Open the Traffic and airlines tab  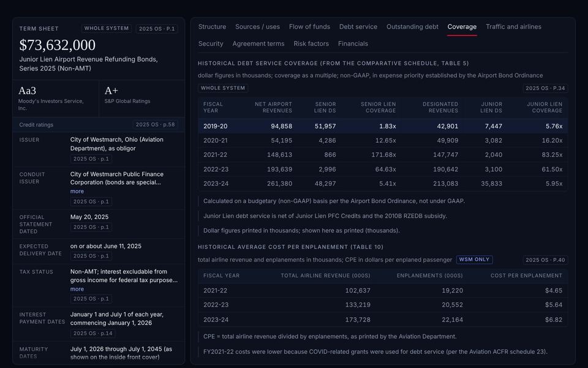pos(513,26)
